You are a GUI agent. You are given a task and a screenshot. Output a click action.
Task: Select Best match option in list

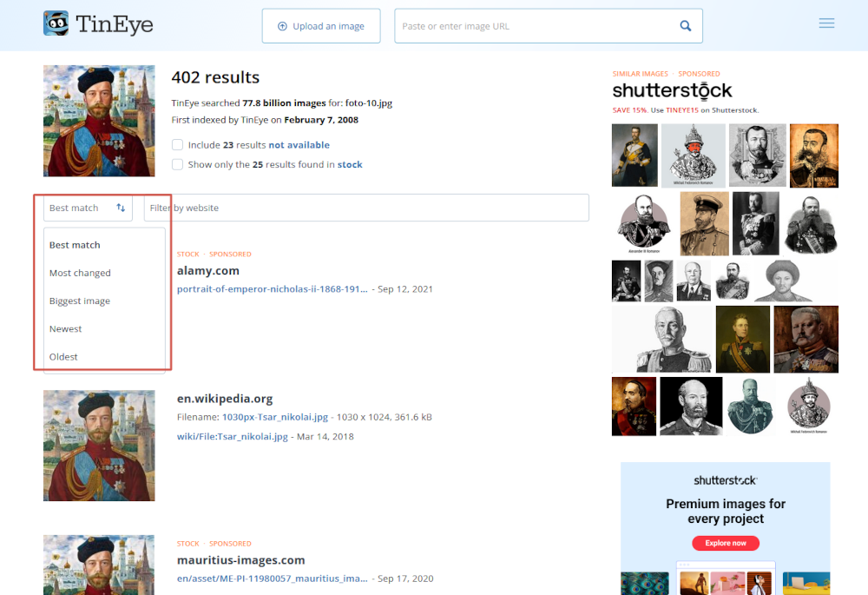coord(75,245)
